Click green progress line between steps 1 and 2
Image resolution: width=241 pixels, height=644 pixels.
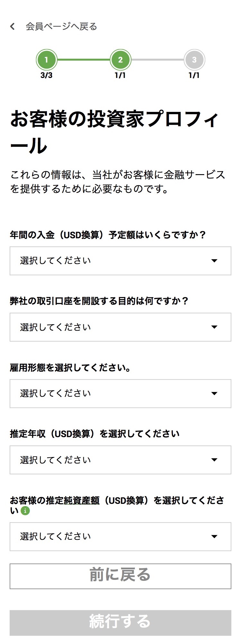(x=84, y=60)
